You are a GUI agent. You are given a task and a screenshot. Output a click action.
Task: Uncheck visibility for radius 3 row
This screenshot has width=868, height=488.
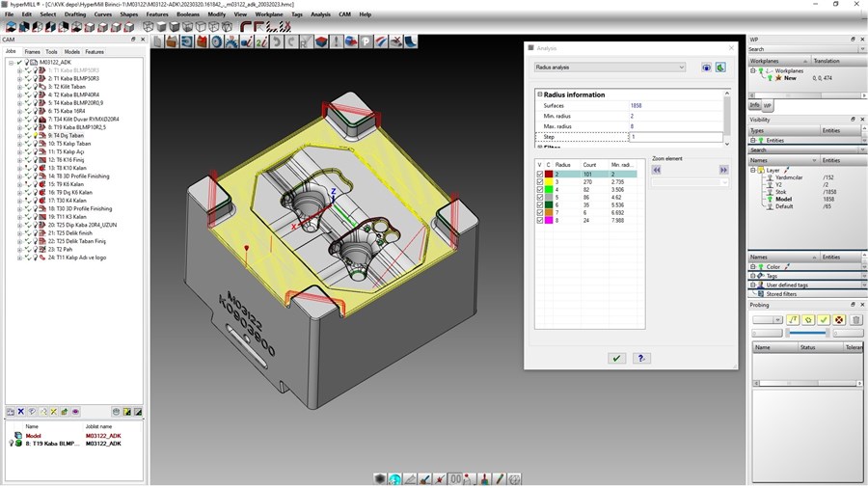[x=540, y=182]
